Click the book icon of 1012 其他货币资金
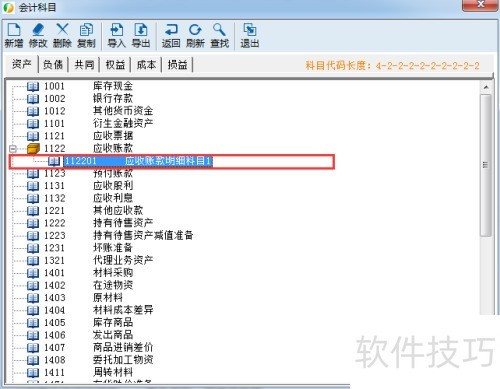This screenshot has height=389, width=500. pyautogui.click(x=33, y=111)
